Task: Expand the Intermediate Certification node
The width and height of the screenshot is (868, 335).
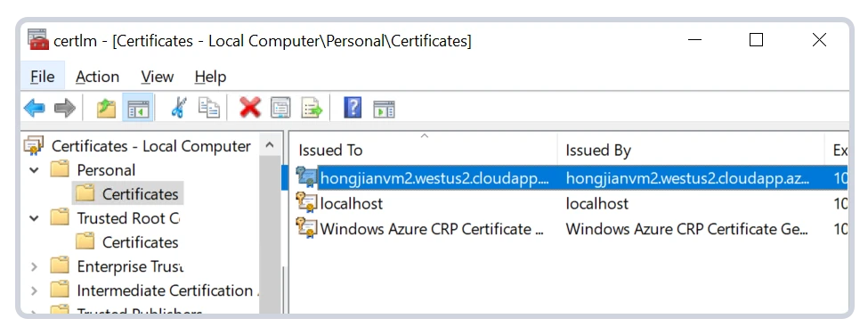Action: click(x=35, y=290)
